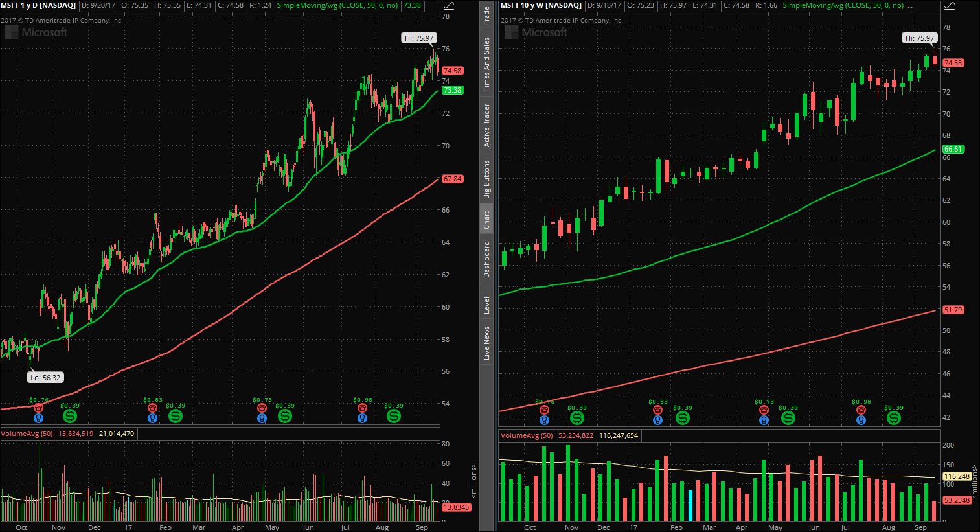The image size is (980, 532).
Task: Switch to the Active Trader sidebar tab
Action: [x=486, y=125]
